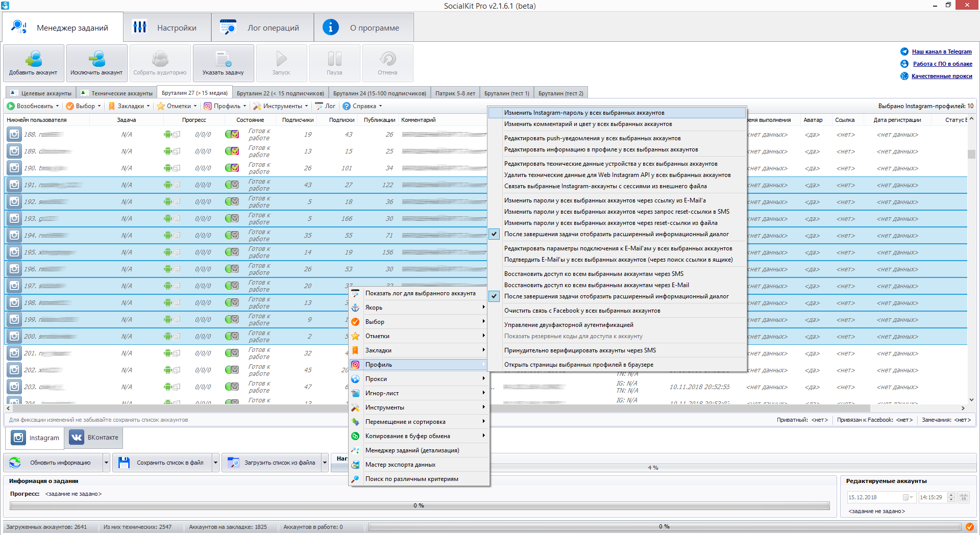This screenshot has width=980, height=535.
Task: Click Instagram icon of account row 194
Action: tap(14, 236)
